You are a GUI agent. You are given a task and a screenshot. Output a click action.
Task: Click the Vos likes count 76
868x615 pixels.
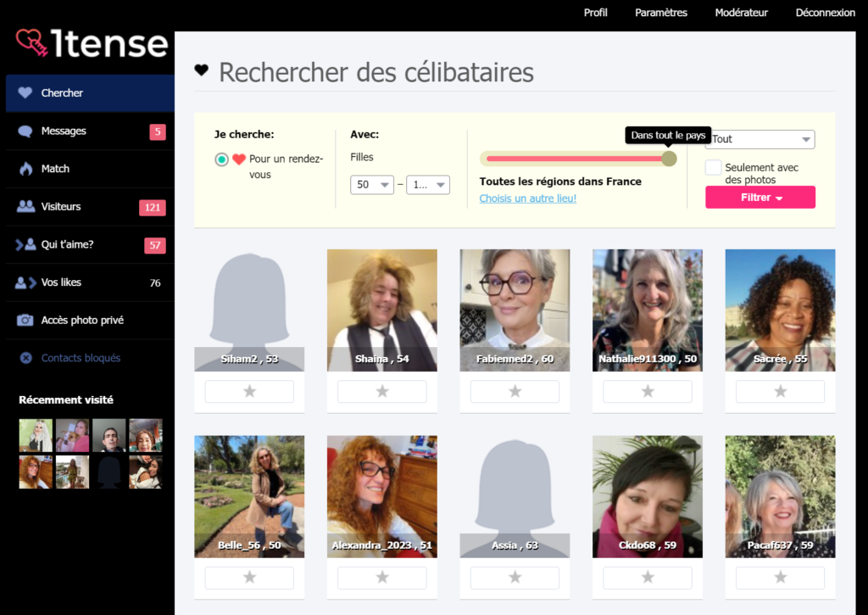click(x=155, y=283)
